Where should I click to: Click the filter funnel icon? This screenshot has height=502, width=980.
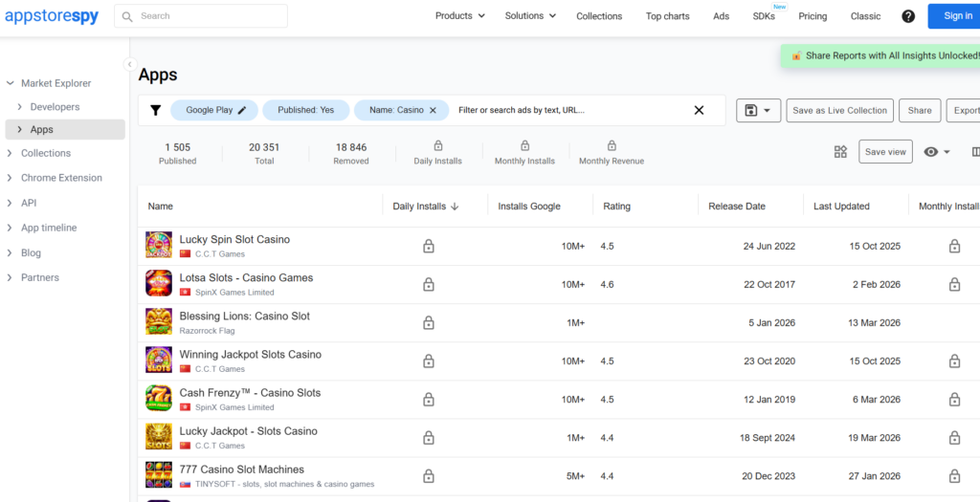point(156,110)
